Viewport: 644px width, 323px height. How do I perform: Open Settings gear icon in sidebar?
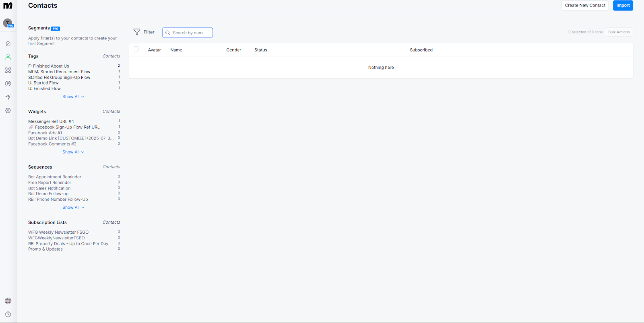(8, 110)
